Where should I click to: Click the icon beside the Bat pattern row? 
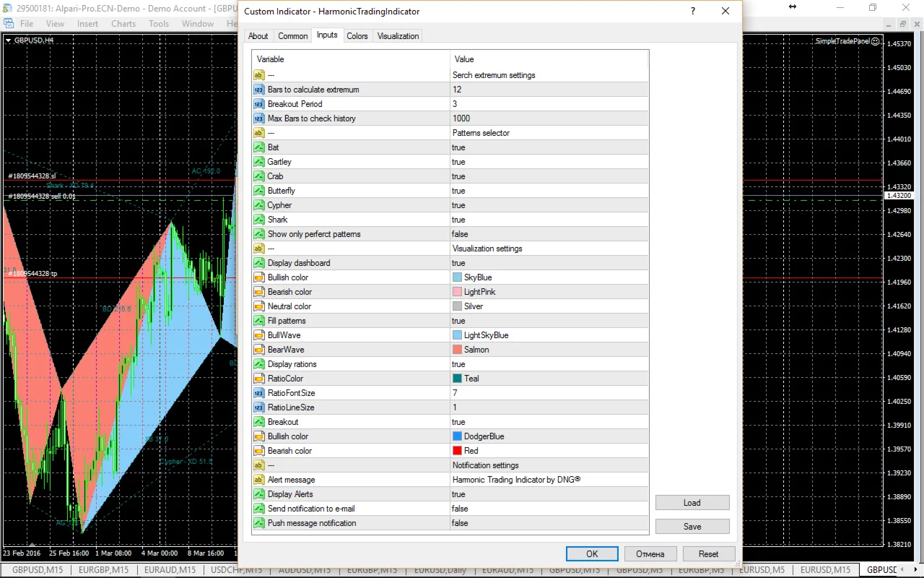click(x=258, y=147)
